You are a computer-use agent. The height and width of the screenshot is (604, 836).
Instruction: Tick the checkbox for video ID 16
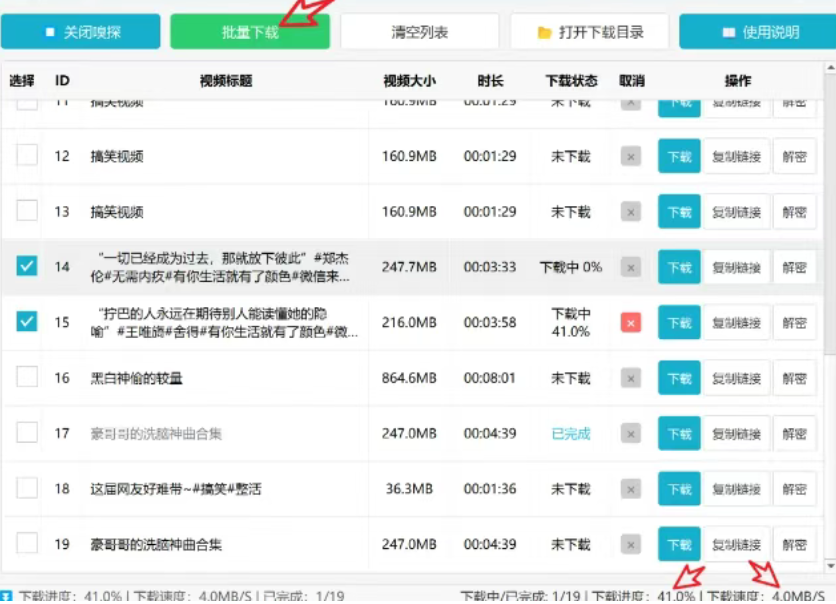point(27,377)
